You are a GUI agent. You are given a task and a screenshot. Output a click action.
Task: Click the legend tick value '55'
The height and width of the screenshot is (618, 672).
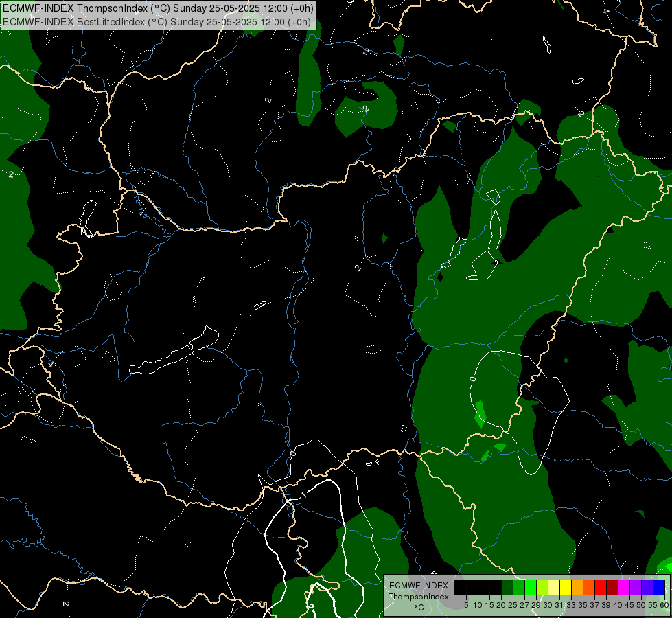[653, 605]
